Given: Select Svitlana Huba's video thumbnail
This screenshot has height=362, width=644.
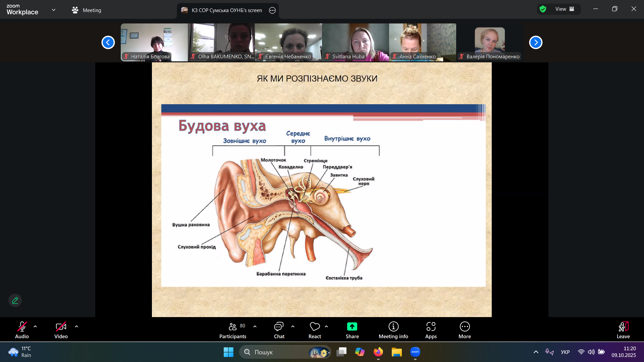Looking at the screenshot, I should (x=355, y=42).
